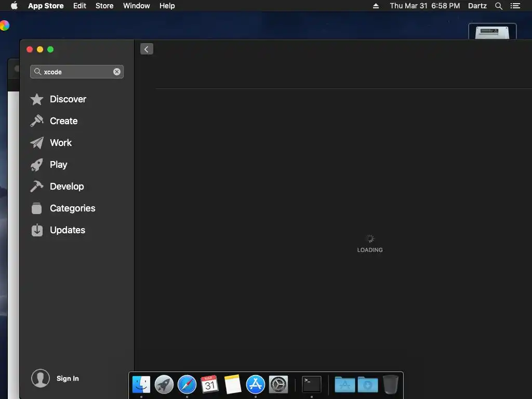Open the Apple menu
The height and width of the screenshot is (399, 532).
(x=14, y=6)
